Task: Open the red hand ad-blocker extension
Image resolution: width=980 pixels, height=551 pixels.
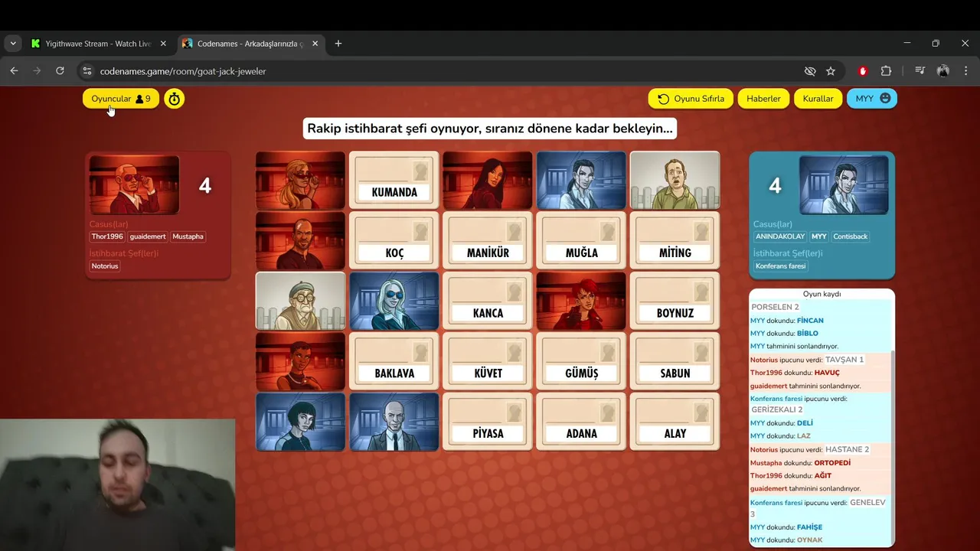Action: [x=863, y=71]
